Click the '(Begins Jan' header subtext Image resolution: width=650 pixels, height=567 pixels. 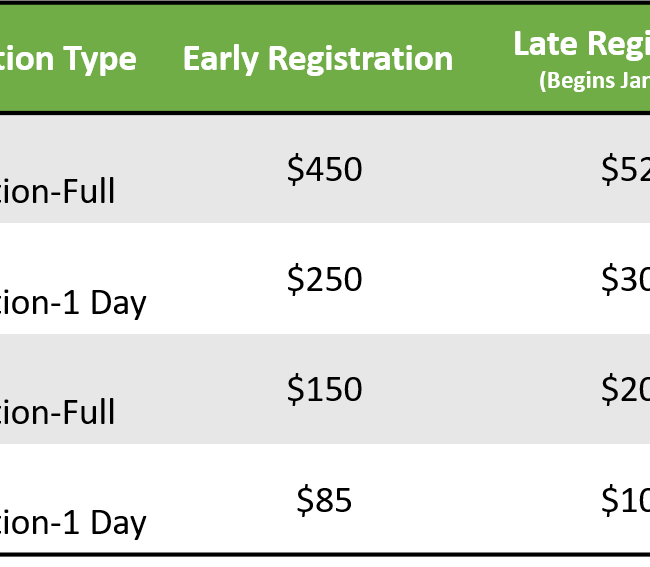click(594, 81)
